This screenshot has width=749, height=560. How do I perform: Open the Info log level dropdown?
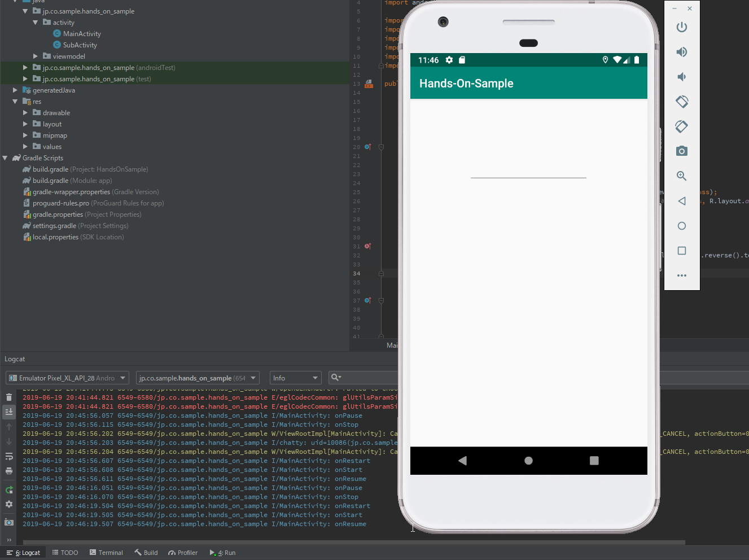click(296, 378)
